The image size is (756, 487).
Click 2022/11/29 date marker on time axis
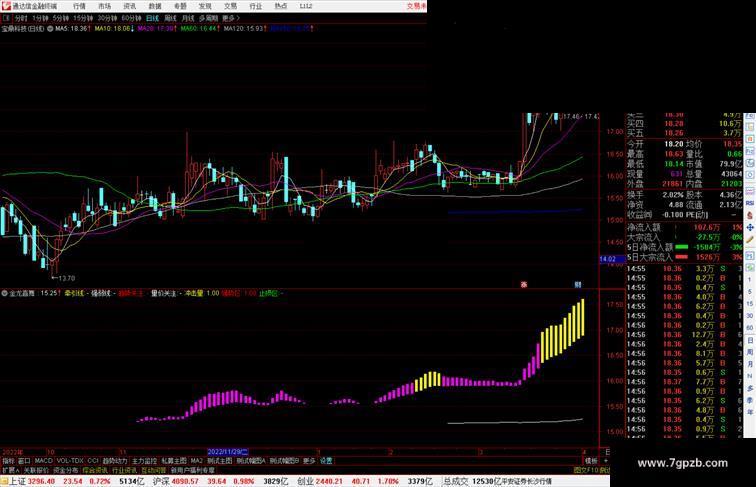228,452
